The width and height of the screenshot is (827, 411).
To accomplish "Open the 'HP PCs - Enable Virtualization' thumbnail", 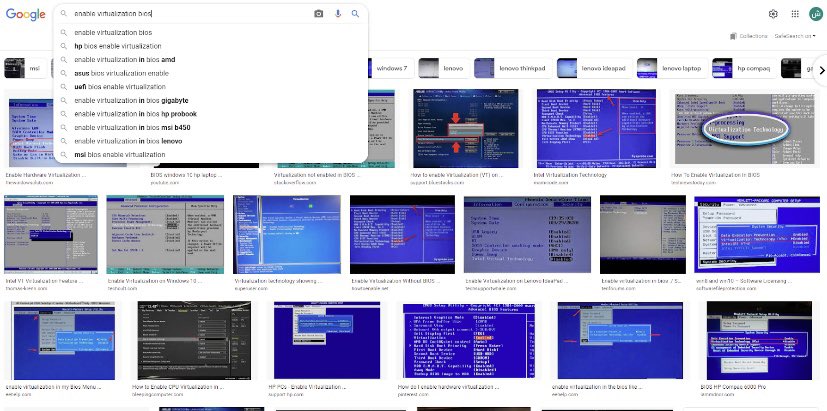I will tap(327, 340).
